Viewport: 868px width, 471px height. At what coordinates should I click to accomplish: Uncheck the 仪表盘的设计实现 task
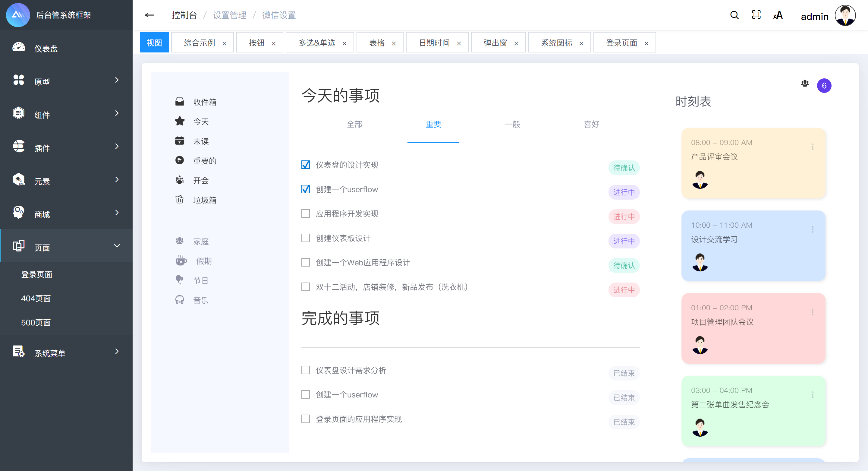click(x=305, y=165)
